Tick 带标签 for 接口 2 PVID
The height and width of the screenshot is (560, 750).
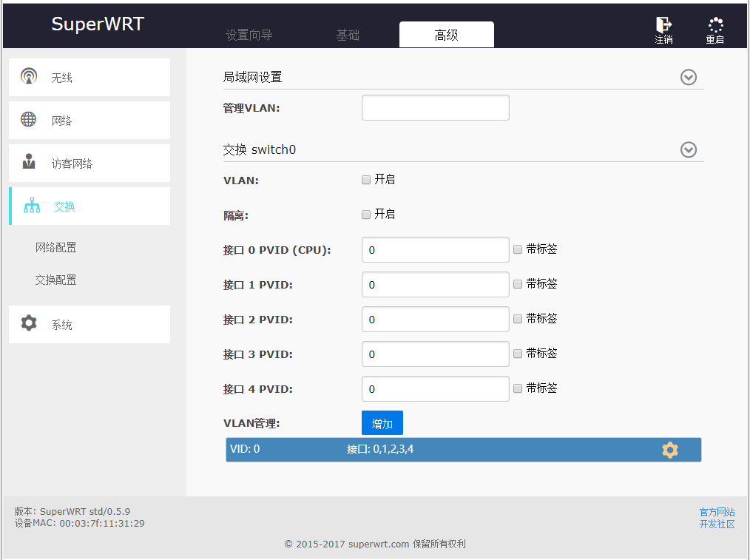pos(518,319)
